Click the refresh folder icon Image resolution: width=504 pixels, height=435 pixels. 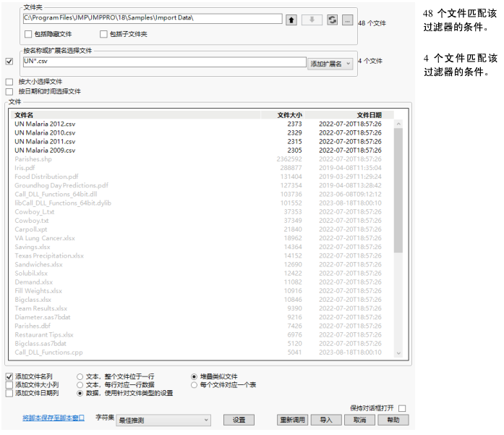tap(333, 20)
